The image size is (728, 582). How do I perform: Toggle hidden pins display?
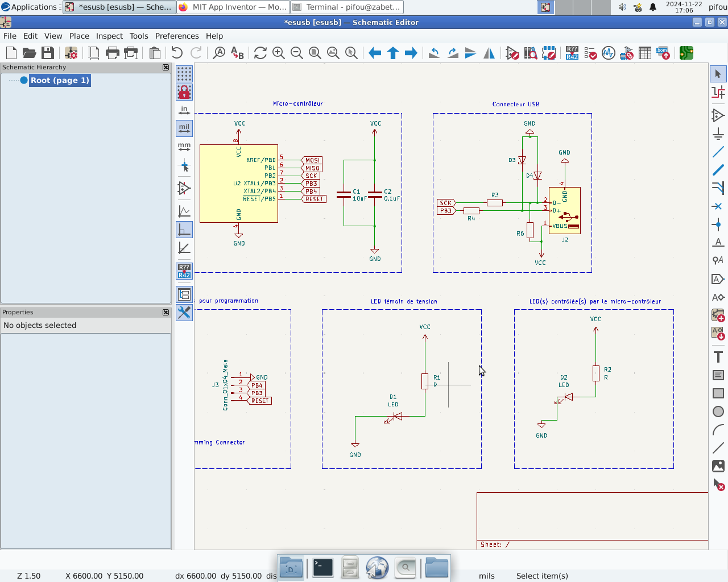click(184, 188)
